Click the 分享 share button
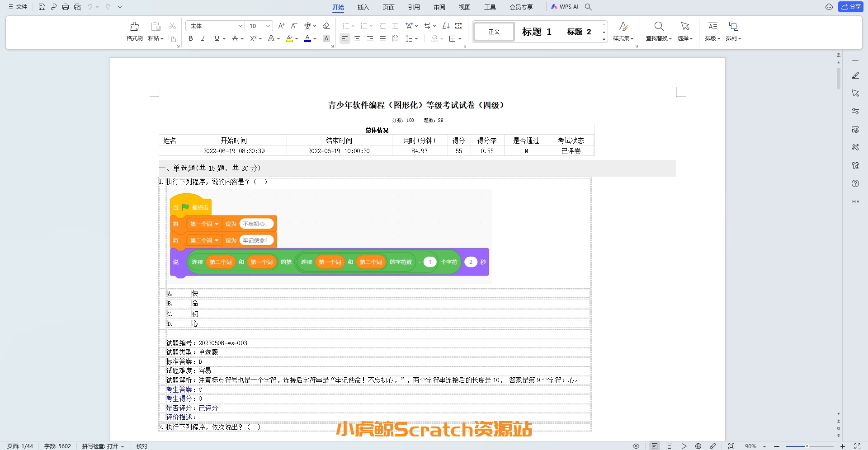This screenshot has height=450, width=868. tap(851, 7)
